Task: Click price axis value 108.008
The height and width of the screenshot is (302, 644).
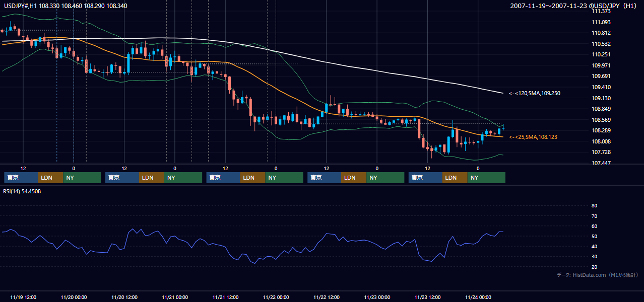Action: [601, 141]
